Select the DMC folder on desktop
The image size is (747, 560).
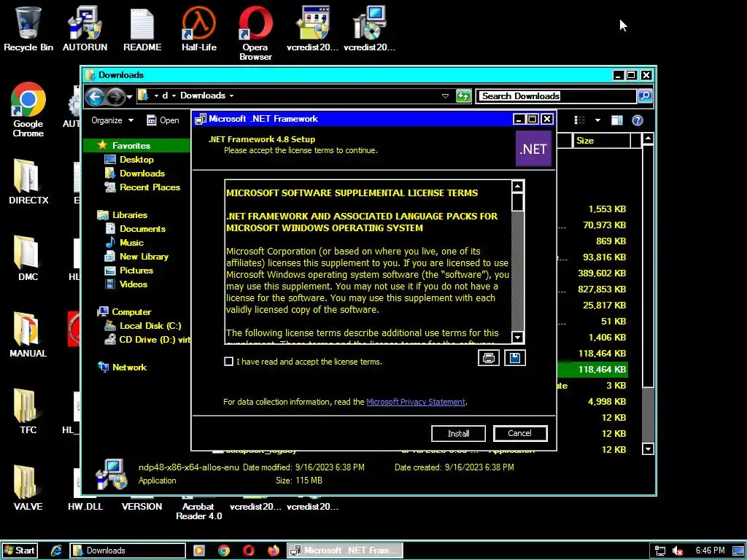tap(28, 258)
